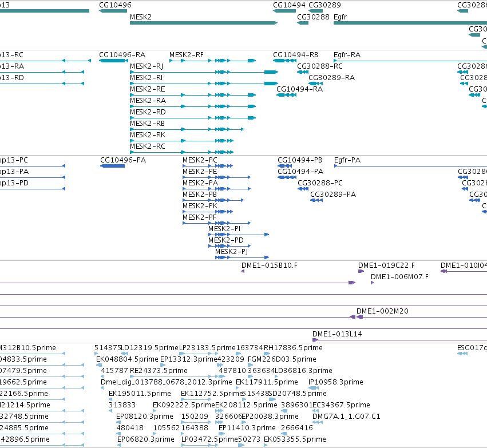Click the MESK2-PK protein label
Viewport: 487px width, 448px height.
coord(200,206)
